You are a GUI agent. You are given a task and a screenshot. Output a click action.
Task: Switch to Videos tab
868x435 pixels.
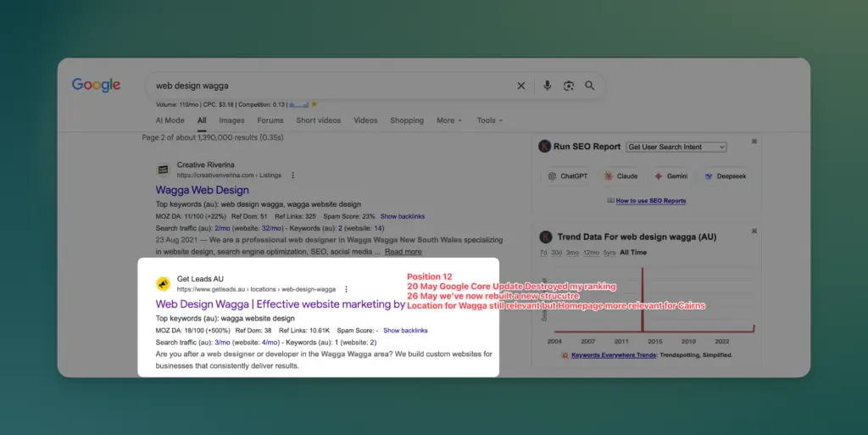click(x=365, y=120)
